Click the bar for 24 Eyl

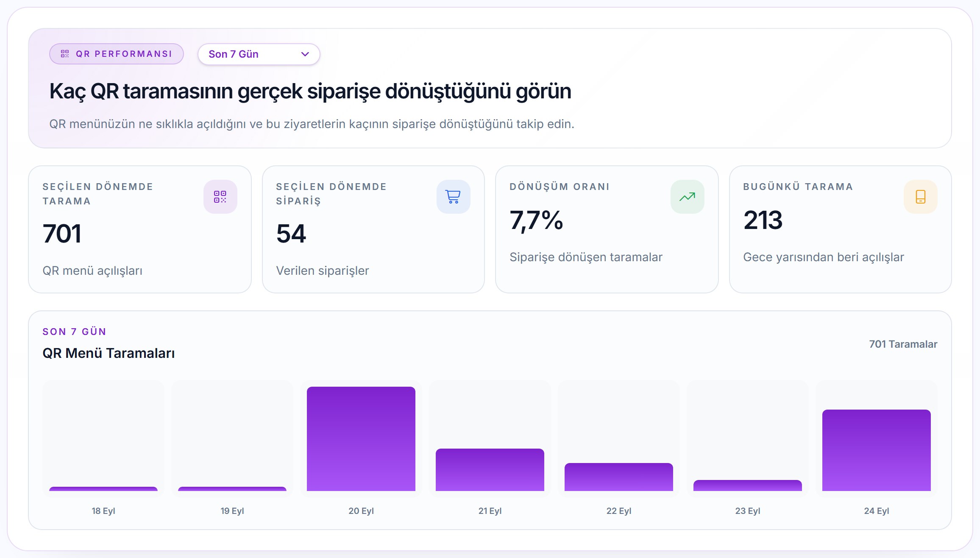pyautogui.click(x=877, y=450)
